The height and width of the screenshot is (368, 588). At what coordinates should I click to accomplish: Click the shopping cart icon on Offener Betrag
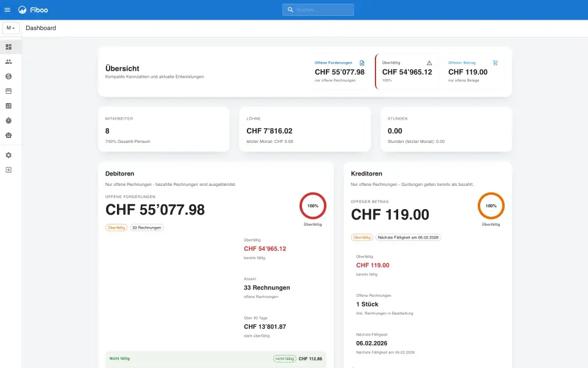coord(495,63)
